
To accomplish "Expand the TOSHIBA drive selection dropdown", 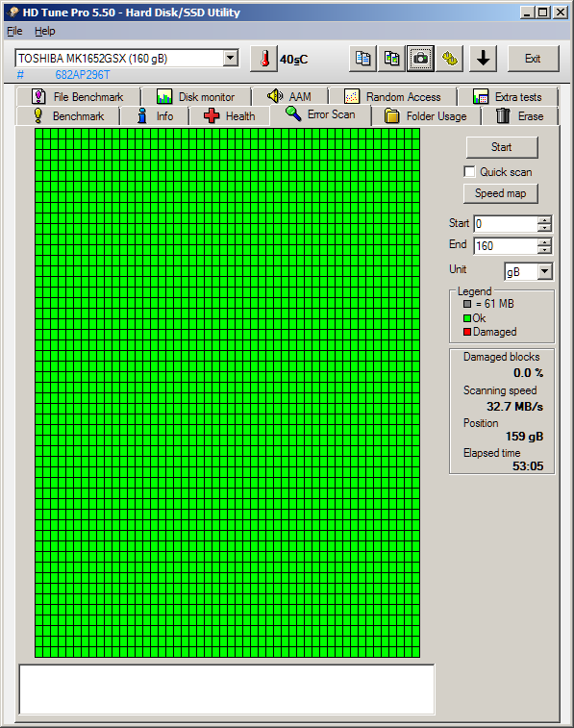I will [x=230, y=59].
